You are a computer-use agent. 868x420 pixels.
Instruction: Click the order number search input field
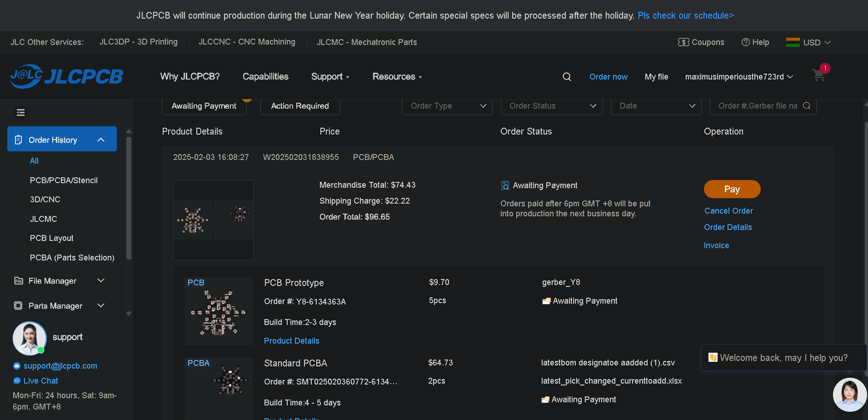pos(763,106)
